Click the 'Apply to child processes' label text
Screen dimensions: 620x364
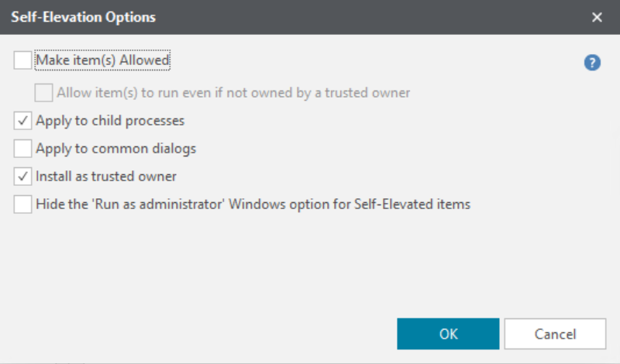tap(110, 121)
